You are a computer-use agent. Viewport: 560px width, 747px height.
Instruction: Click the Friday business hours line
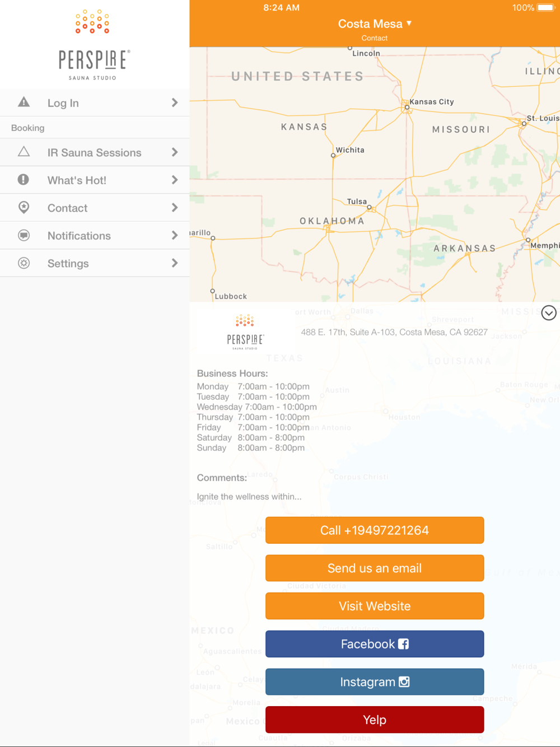coord(253,427)
